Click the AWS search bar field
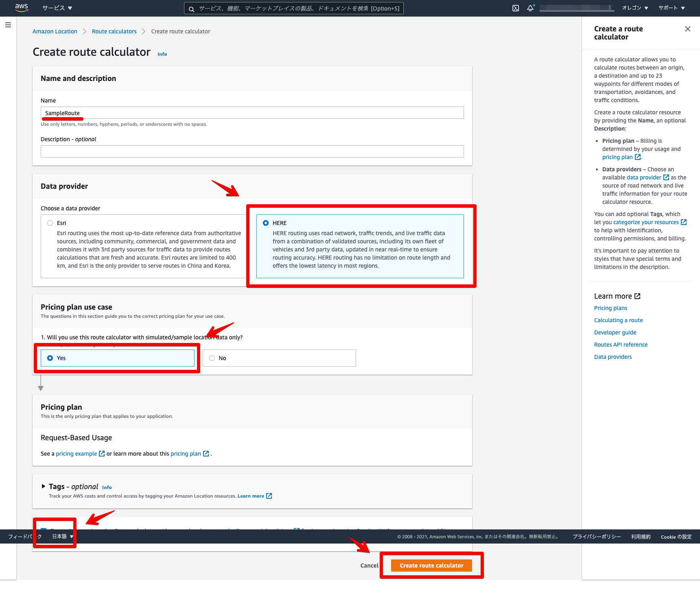The height and width of the screenshot is (594, 700). tap(294, 8)
